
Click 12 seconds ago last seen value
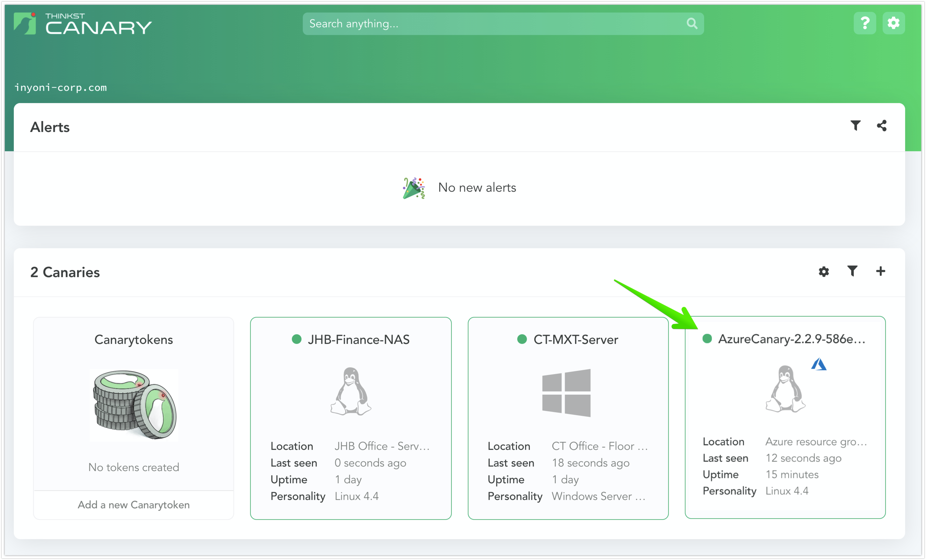[803, 458]
